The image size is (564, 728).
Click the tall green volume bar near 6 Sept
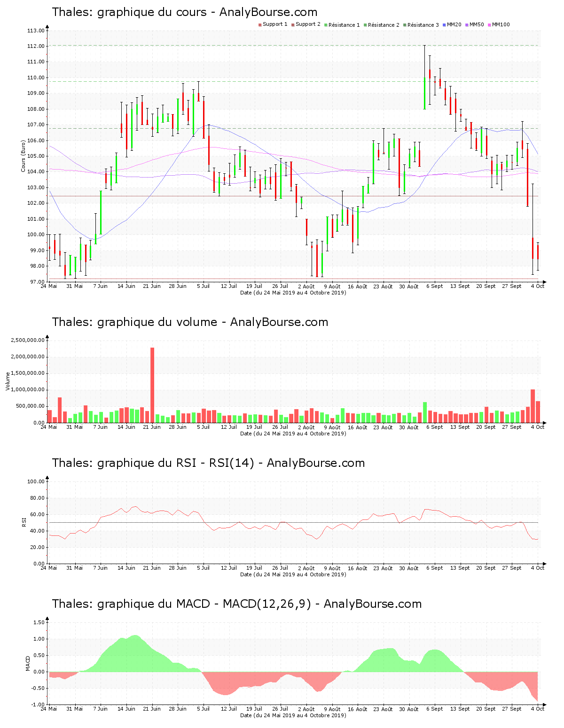[x=425, y=412]
